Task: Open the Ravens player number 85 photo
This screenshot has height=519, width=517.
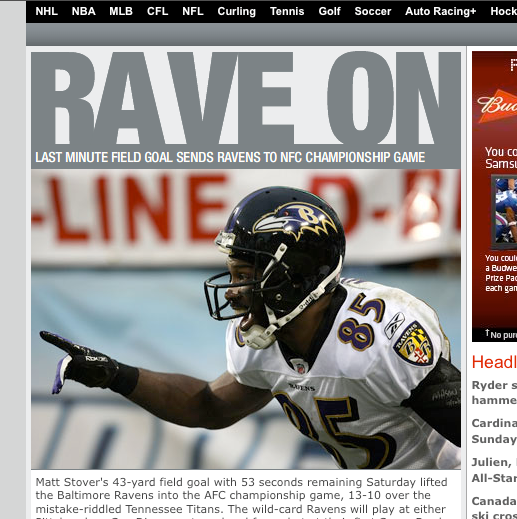Action: point(246,319)
